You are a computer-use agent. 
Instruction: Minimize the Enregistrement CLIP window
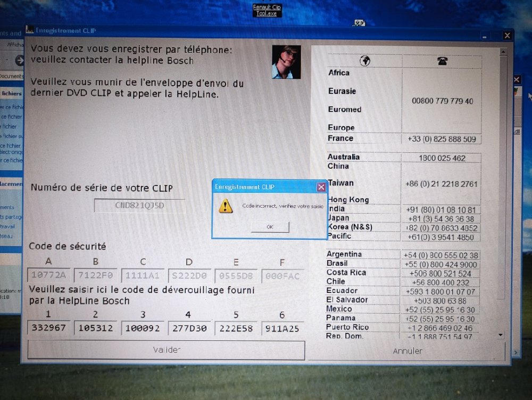(x=485, y=36)
